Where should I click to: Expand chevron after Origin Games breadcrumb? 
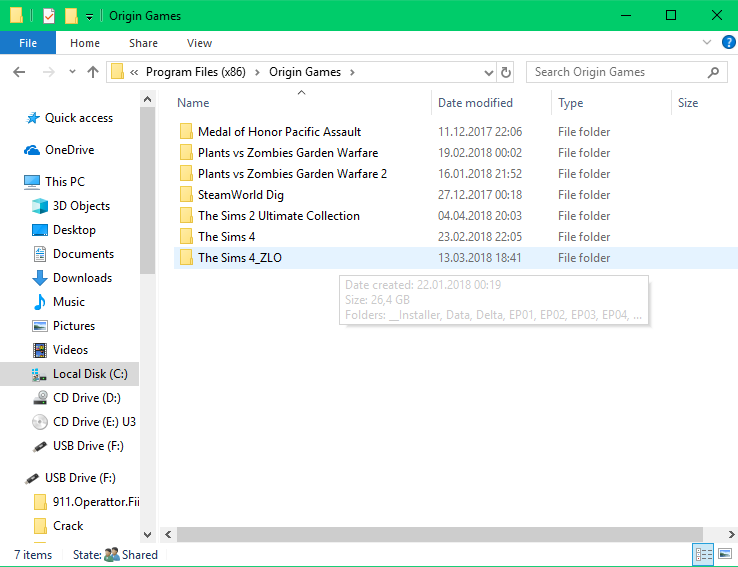352,72
